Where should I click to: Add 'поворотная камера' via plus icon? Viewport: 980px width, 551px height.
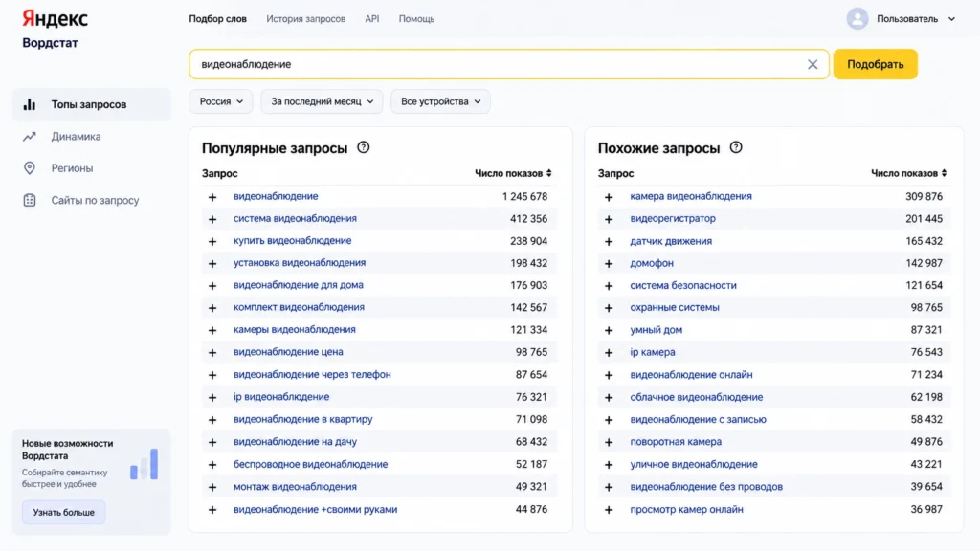pos(609,442)
